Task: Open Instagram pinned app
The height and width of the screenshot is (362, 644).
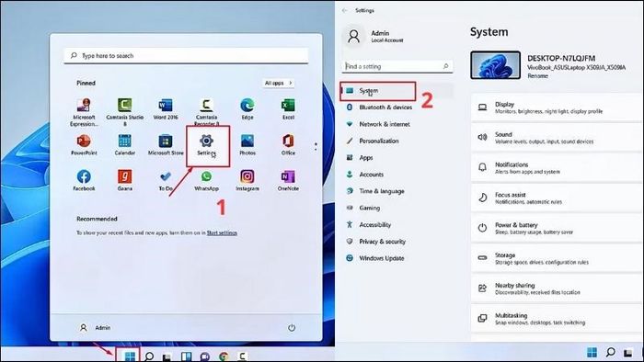Action: [x=247, y=180]
